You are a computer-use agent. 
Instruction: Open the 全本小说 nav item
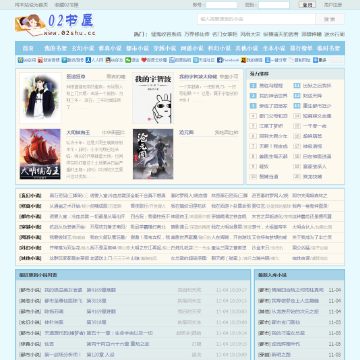click(274, 48)
